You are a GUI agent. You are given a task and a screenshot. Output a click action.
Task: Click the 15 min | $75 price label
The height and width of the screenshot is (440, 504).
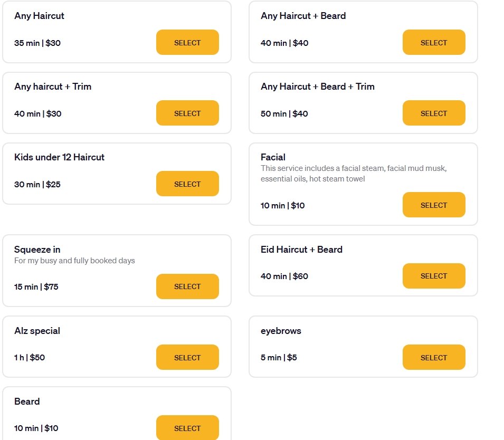coord(36,287)
